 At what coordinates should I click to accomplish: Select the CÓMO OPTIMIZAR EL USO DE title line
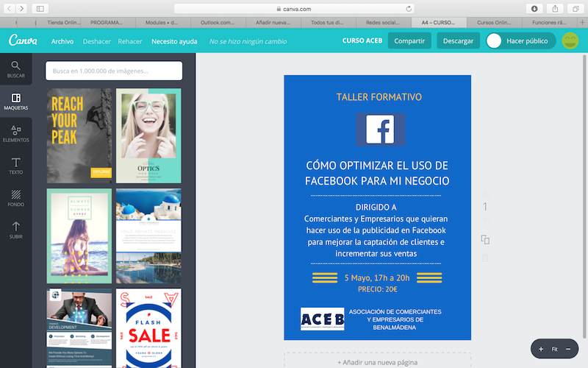tap(377, 166)
